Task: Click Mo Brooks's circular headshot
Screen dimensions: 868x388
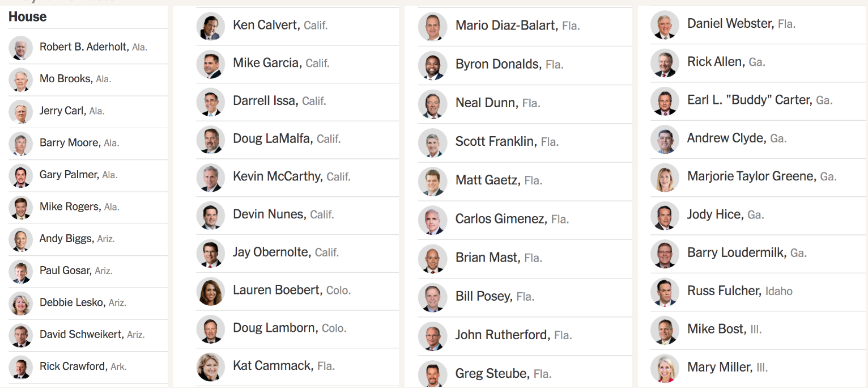Action: coord(21,79)
